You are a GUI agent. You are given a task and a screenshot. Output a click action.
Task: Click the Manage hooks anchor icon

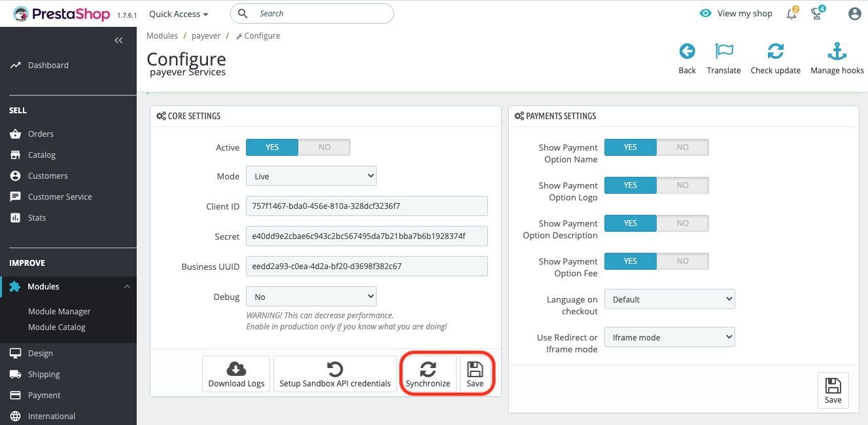837,51
